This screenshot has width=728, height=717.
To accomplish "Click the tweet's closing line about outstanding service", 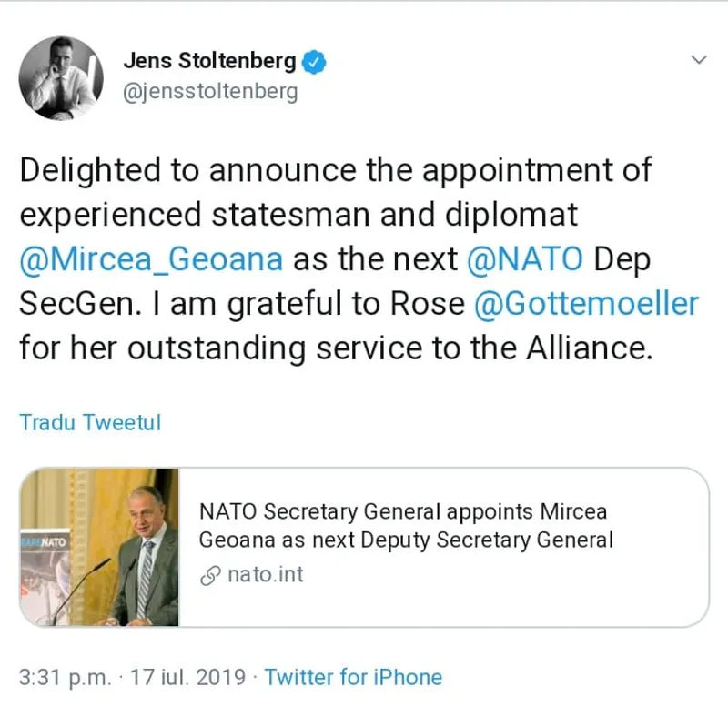I will pyautogui.click(x=336, y=348).
